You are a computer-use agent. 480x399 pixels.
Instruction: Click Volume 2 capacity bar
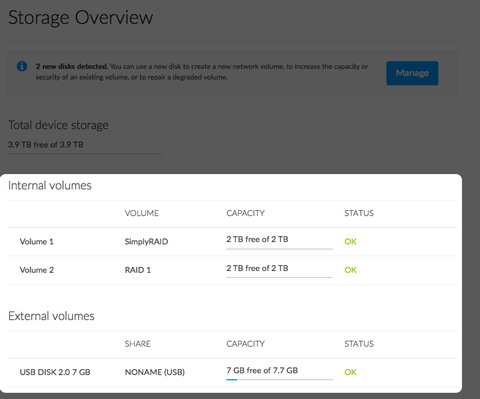[279, 277]
